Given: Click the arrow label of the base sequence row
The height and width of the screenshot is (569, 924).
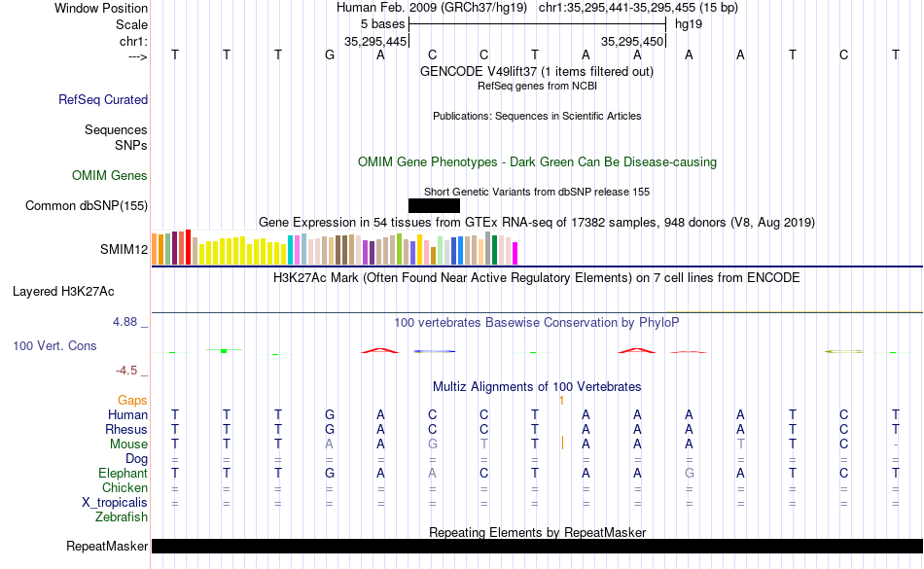Looking at the screenshot, I should tap(138, 57).
